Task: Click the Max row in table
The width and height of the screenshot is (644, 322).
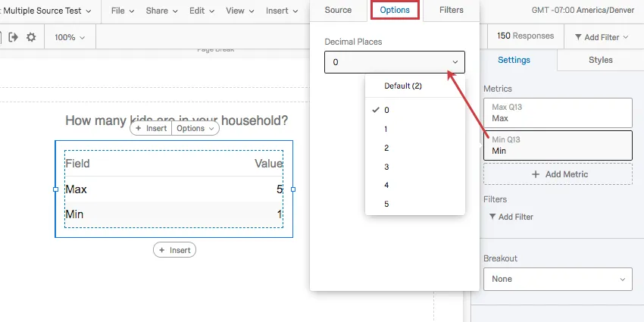Action: pos(174,189)
